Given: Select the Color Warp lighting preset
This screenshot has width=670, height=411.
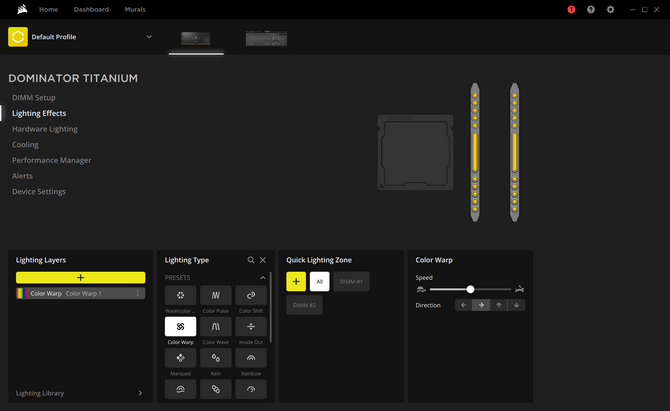Looking at the screenshot, I should 180,327.
